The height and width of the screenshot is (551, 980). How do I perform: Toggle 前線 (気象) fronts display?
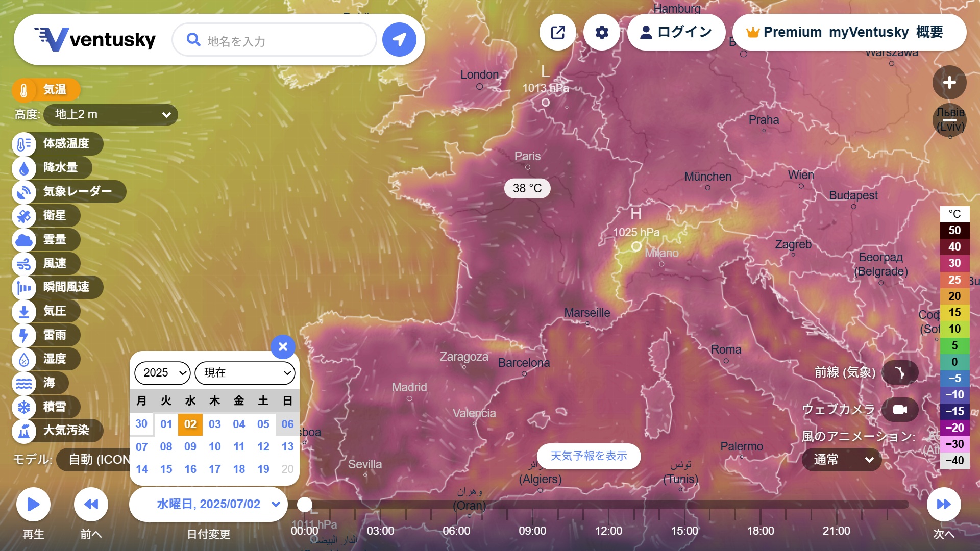tap(900, 373)
